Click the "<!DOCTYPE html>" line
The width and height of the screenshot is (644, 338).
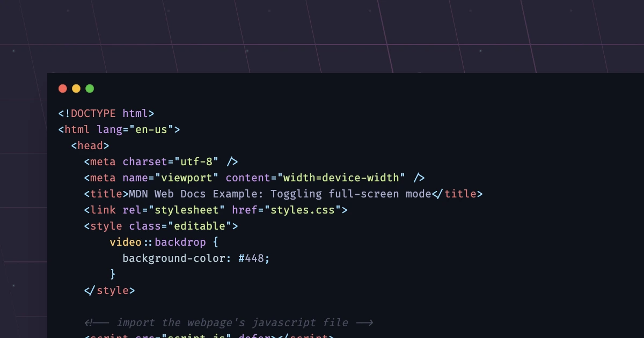[x=106, y=113]
